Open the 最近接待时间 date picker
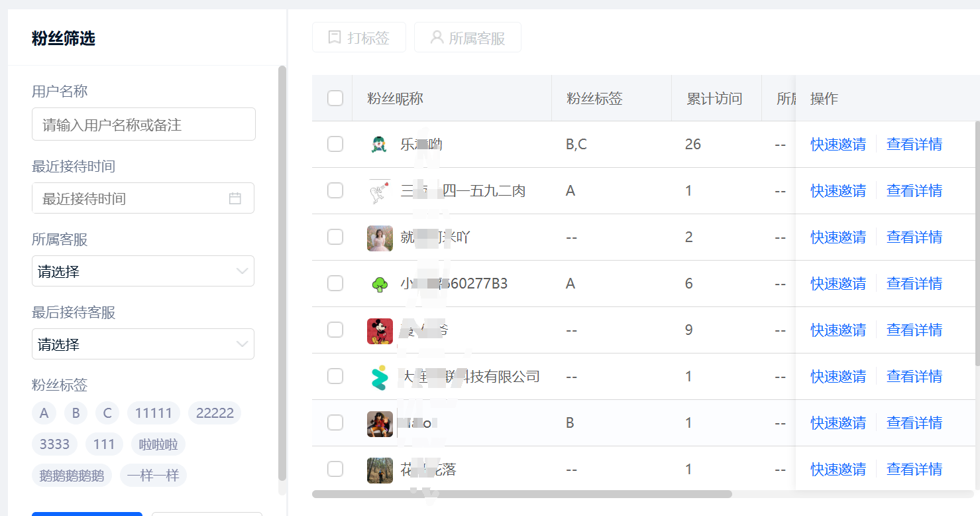This screenshot has width=980, height=516. 133,198
